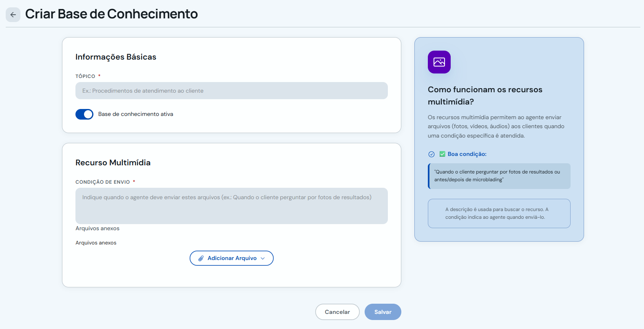The width and height of the screenshot is (644, 329).
Task: Click the second Arquivos anexos label above button
Action: pos(96,243)
